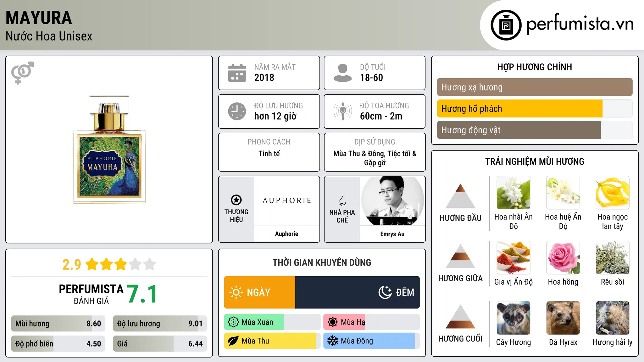
Task: Open the Hoa nhài Ấn Độ note image
Action: pyautogui.click(x=514, y=193)
